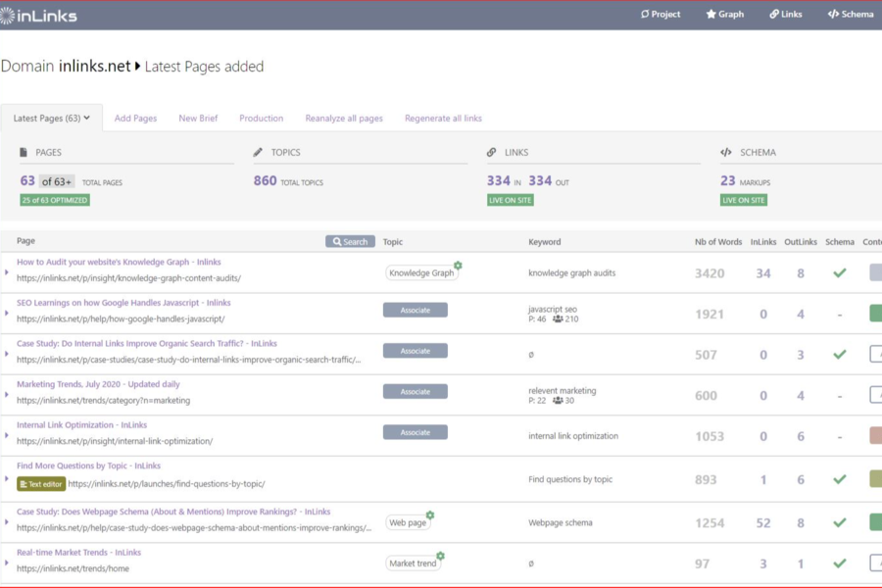Expand the Knowledge Graph audit page row
The width and height of the screenshot is (882, 588).
[x=7, y=272]
